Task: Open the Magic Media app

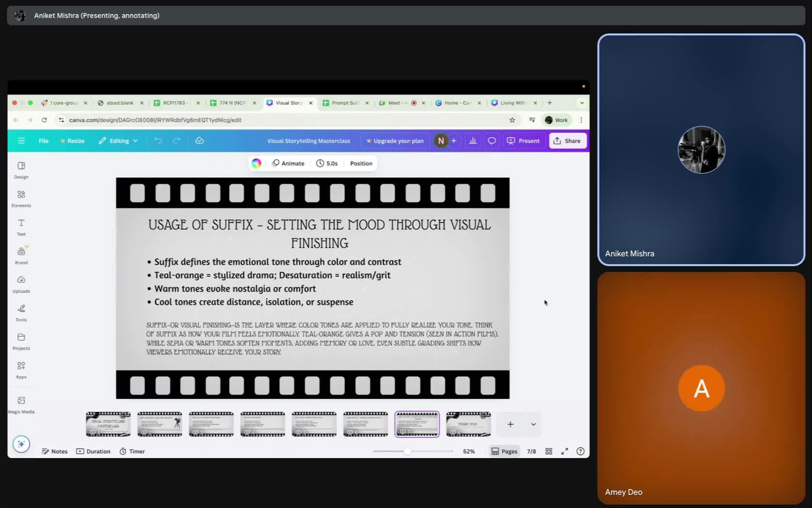Action: click(x=21, y=404)
